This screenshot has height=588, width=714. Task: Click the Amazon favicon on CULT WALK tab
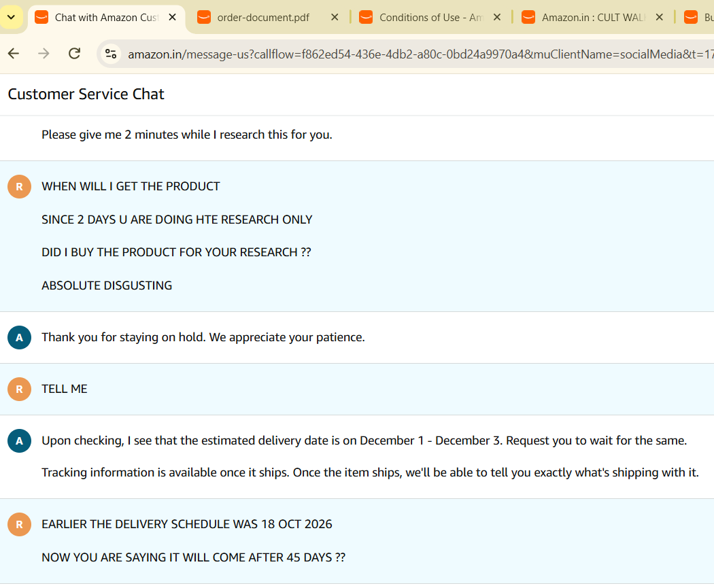pos(528,17)
